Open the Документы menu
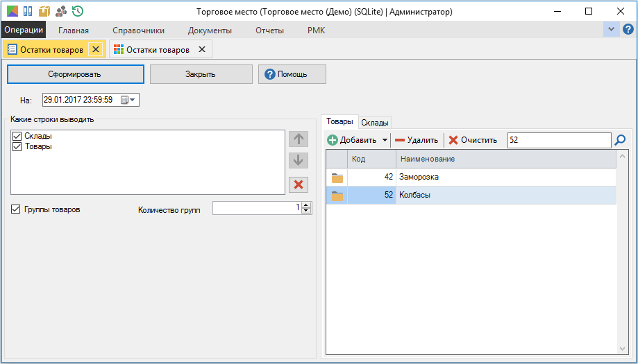The image size is (638, 364). [210, 31]
